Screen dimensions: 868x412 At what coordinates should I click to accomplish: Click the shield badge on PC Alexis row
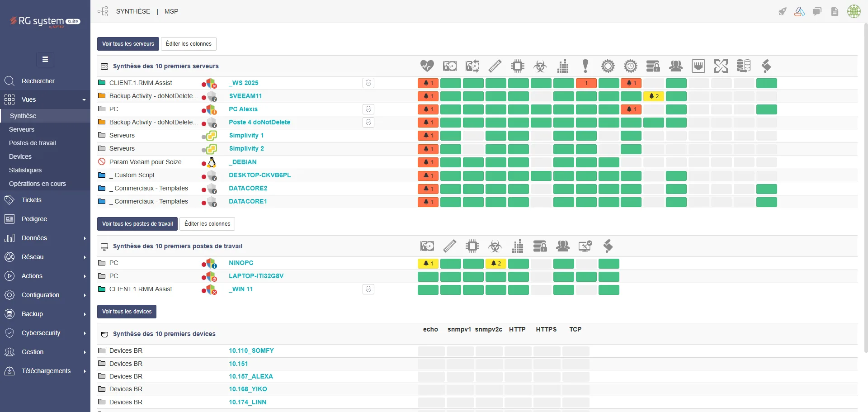click(x=368, y=109)
